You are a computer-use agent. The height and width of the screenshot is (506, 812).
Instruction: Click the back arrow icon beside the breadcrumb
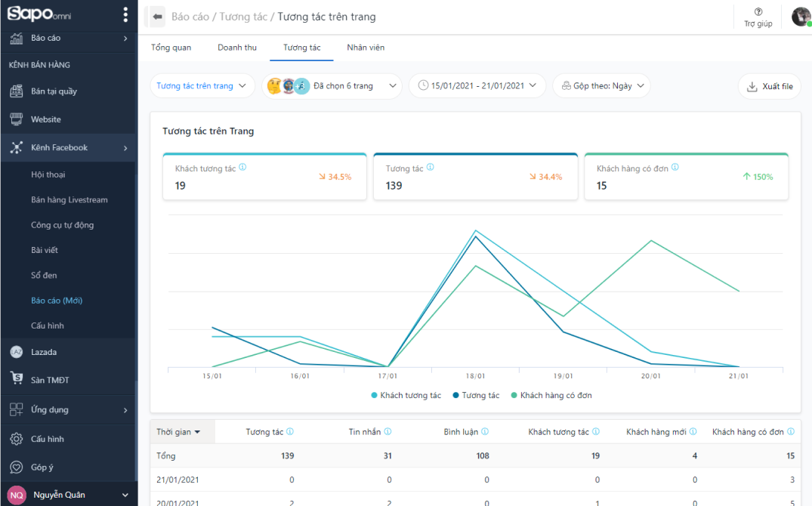(157, 16)
